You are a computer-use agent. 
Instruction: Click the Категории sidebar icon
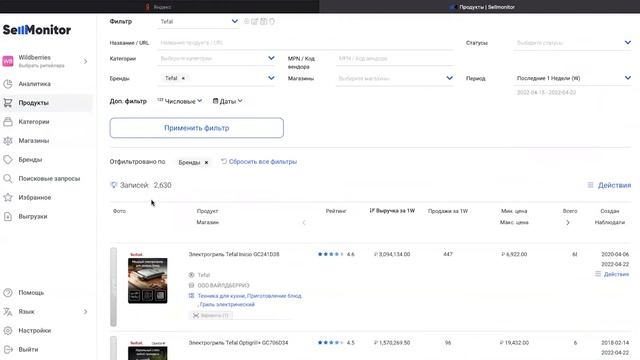pyautogui.click(x=8, y=122)
